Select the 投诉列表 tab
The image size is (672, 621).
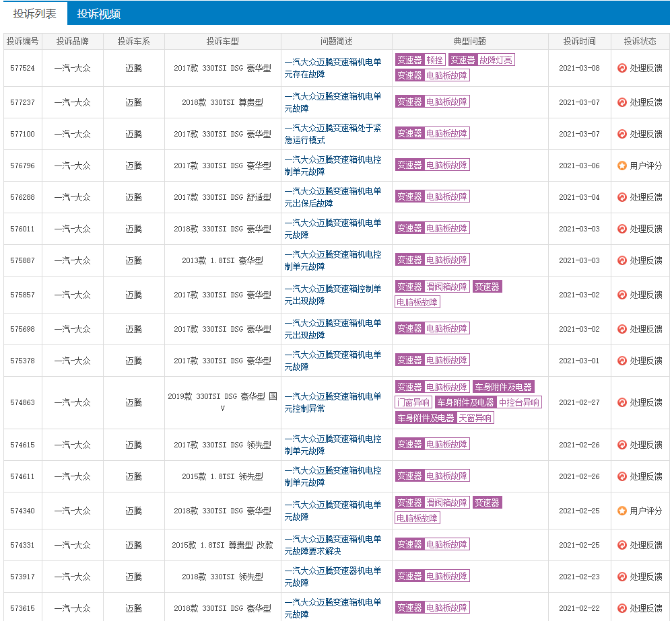(34, 13)
